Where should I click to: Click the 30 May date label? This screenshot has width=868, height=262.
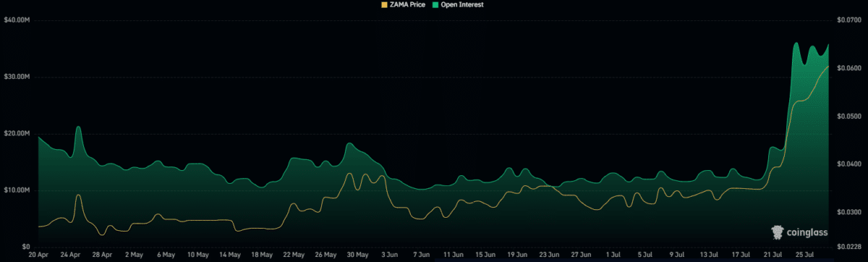click(x=357, y=255)
